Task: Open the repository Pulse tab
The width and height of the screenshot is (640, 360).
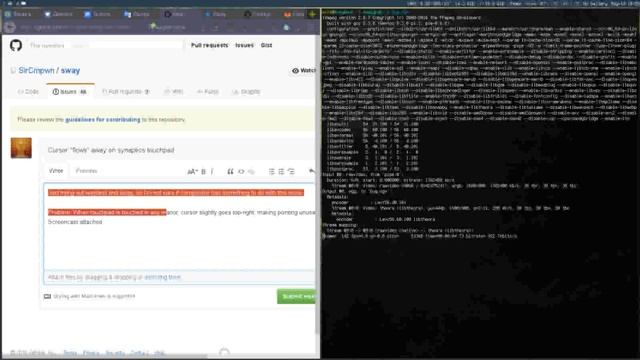Action: pos(208,91)
